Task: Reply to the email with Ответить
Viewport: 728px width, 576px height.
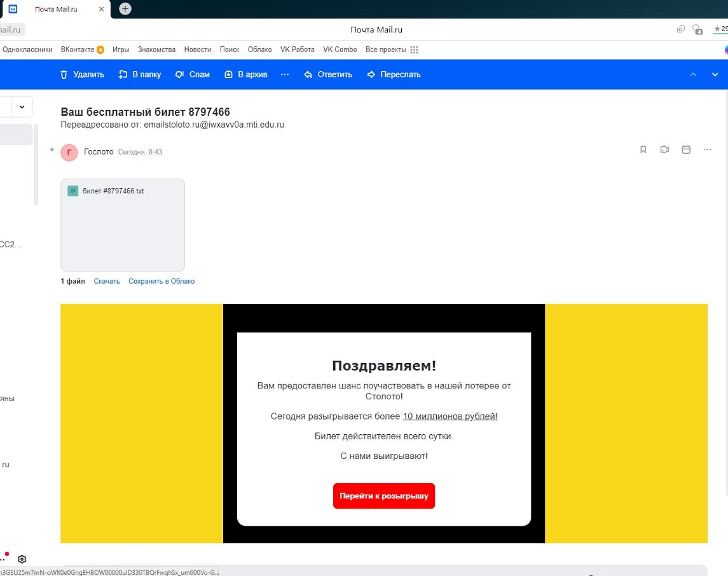Action: (328, 74)
